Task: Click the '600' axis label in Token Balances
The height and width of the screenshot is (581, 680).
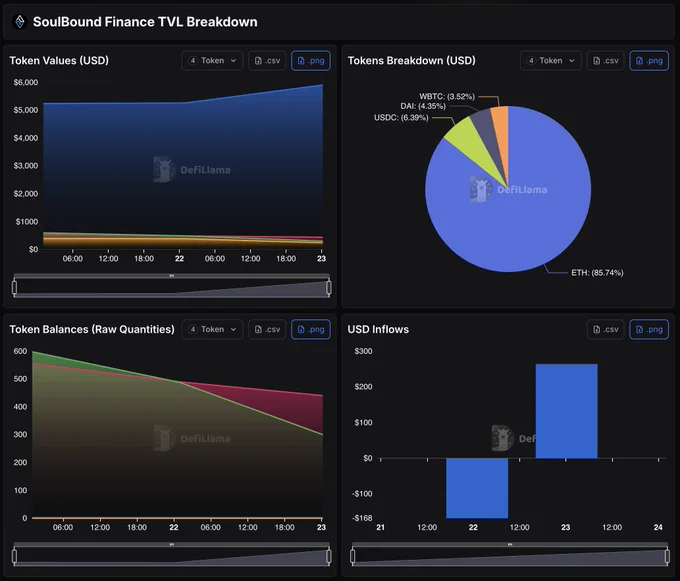Action: [x=20, y=351]
